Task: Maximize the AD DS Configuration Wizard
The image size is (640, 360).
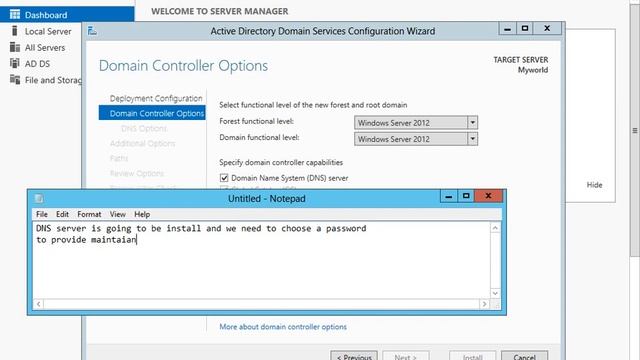Action: (525, 29)
